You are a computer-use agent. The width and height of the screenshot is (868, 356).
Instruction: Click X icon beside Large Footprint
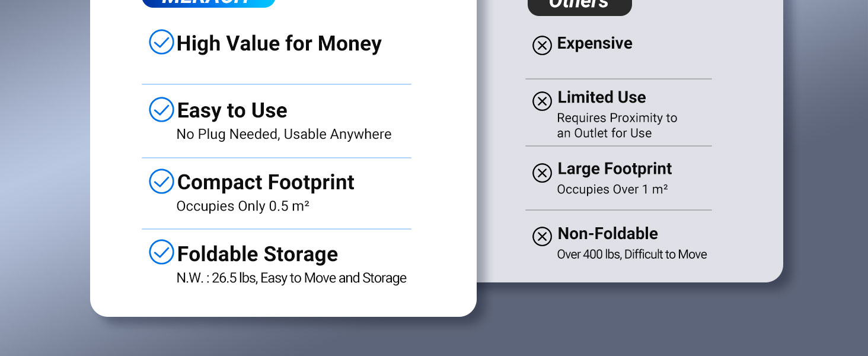(x=542, y=173)
